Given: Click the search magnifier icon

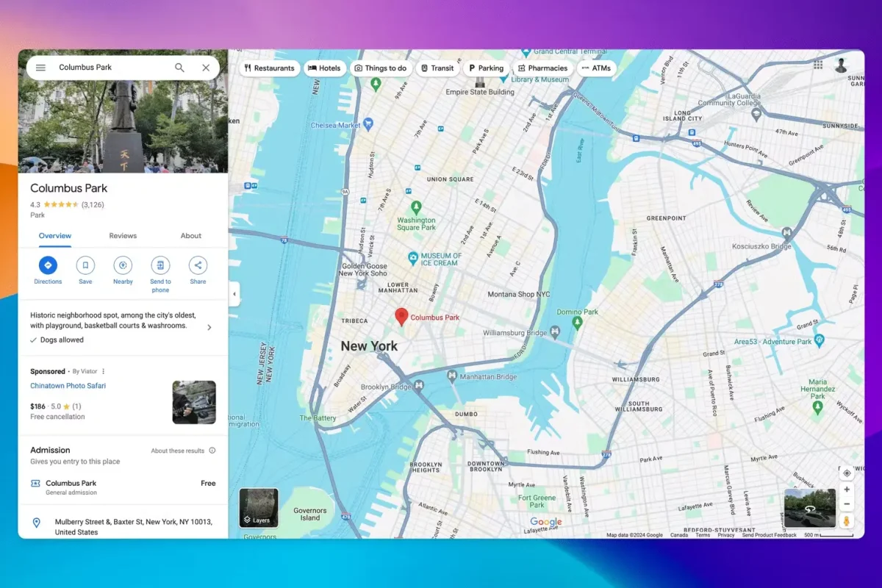Looking at the screenshot, I should tap(179, 68).
